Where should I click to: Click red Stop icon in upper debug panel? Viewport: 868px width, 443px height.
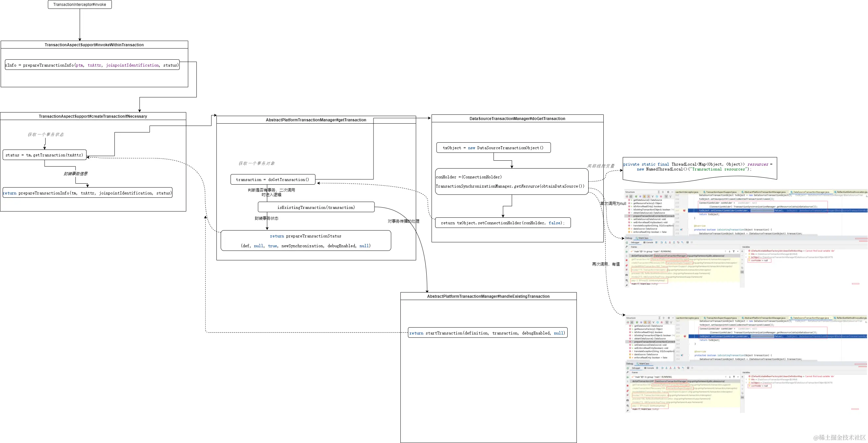click(627, 260)
